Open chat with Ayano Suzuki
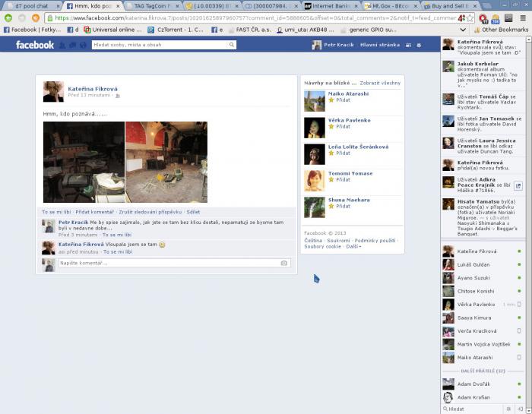 point(482,278)
